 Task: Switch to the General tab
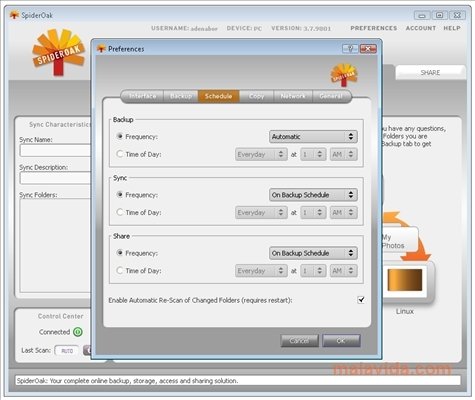tap(331, 96)
